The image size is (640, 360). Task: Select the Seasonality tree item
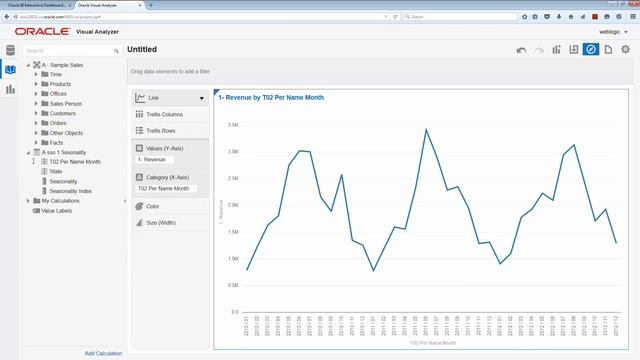click(x=63, y=181)
